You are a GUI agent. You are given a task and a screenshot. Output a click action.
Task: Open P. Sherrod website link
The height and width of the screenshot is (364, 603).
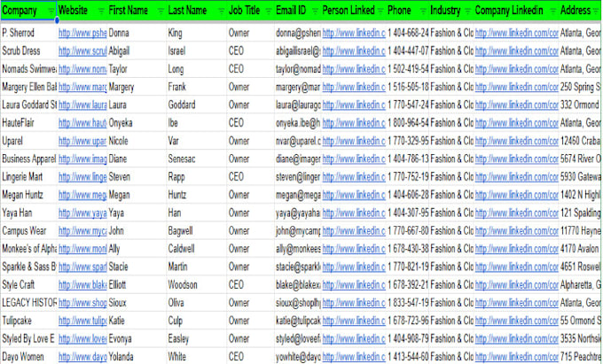[x=82, y=34]
